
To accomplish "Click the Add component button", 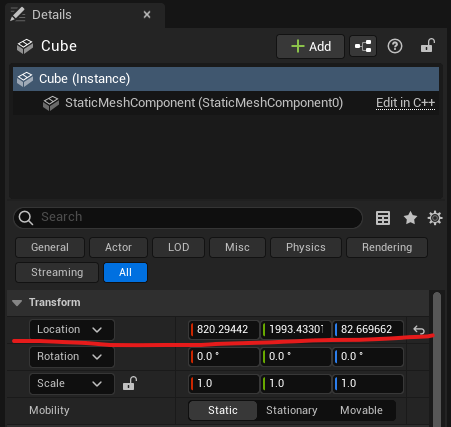I will pyautogui.click(x=310, y=46).
